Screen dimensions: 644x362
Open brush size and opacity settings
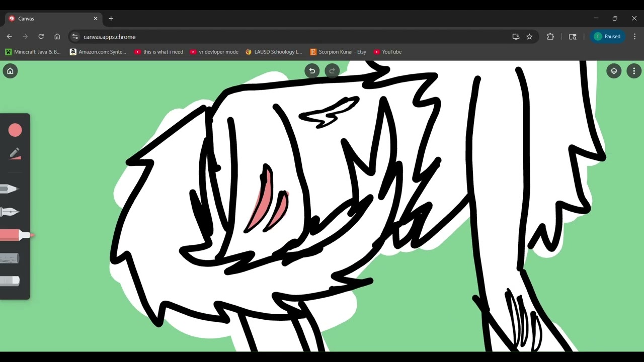(x=15, y=153)
